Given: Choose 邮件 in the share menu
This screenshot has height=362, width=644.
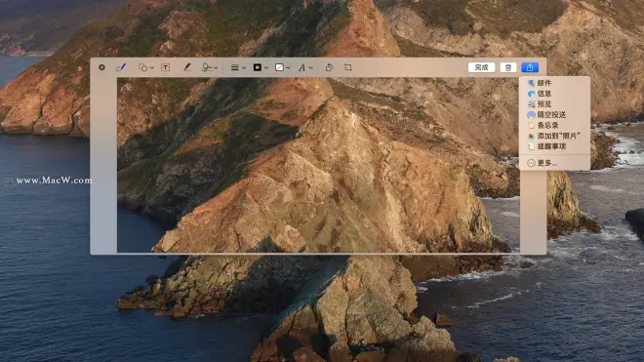Looking at the screenshot, I should (554, 83).
